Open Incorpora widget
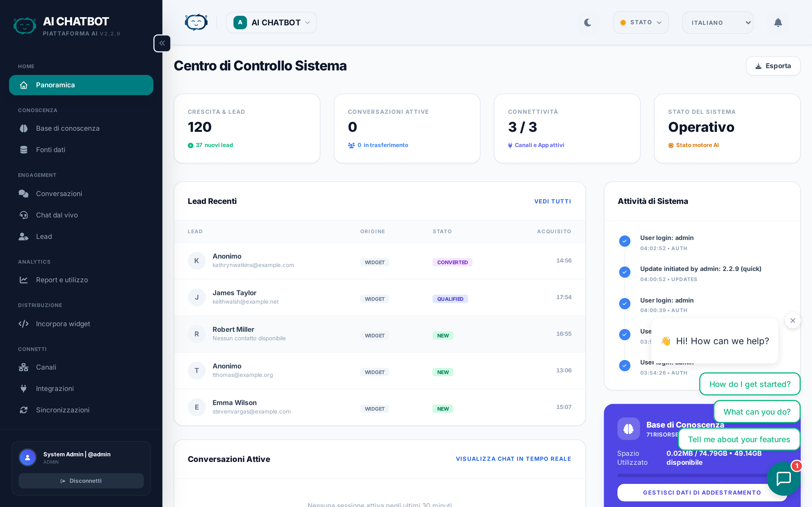 click(63, 324)
